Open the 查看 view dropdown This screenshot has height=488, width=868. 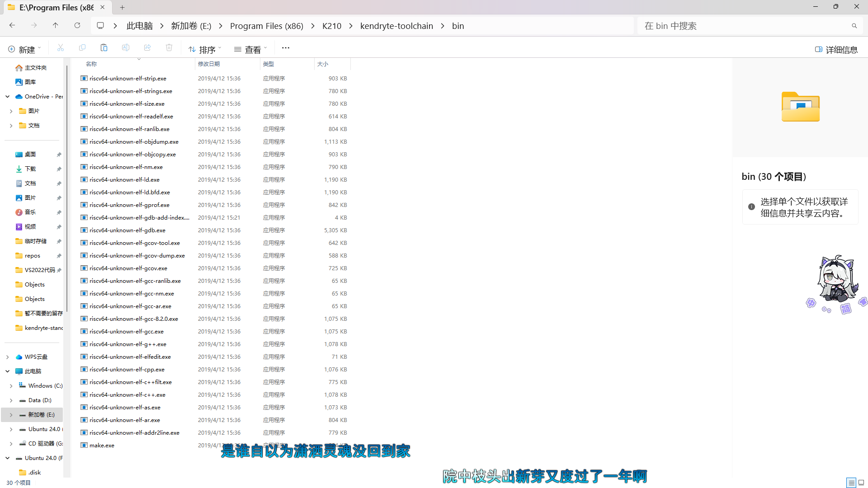point(250,49)
